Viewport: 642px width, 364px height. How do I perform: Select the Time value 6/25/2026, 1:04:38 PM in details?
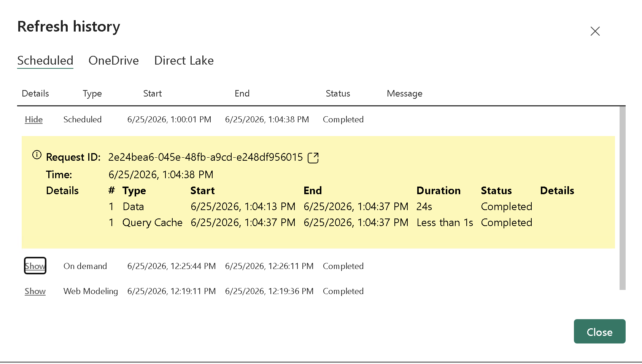(x=161, y=175)
